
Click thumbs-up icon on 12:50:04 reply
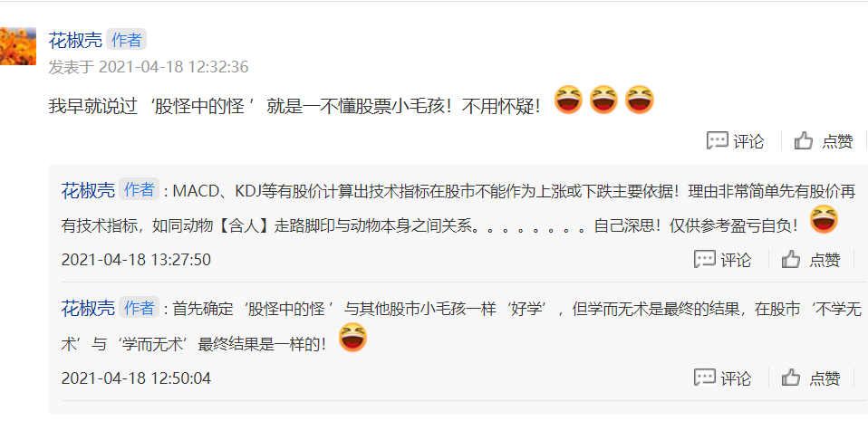(791, 378)
